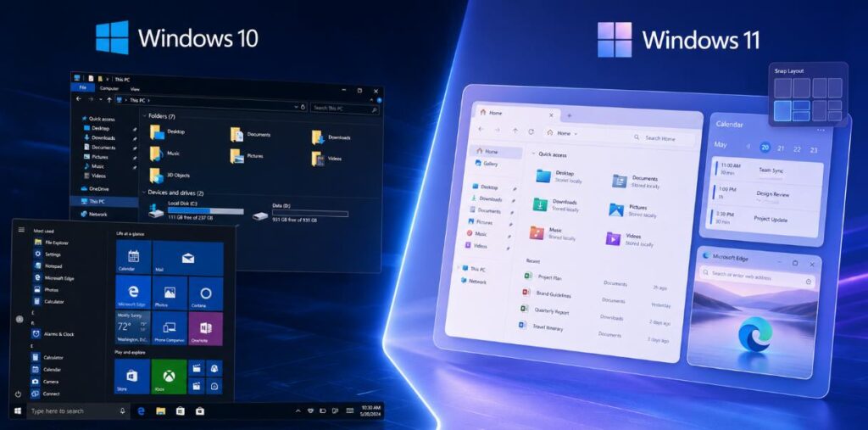Open the Windows 10 address bar dropdown arrow

(x=295, y=106)
